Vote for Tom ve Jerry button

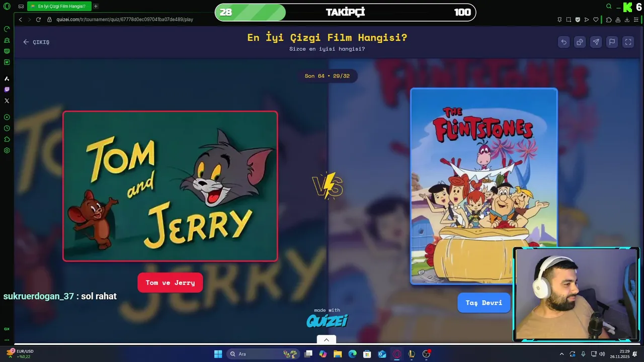[170, 283]
